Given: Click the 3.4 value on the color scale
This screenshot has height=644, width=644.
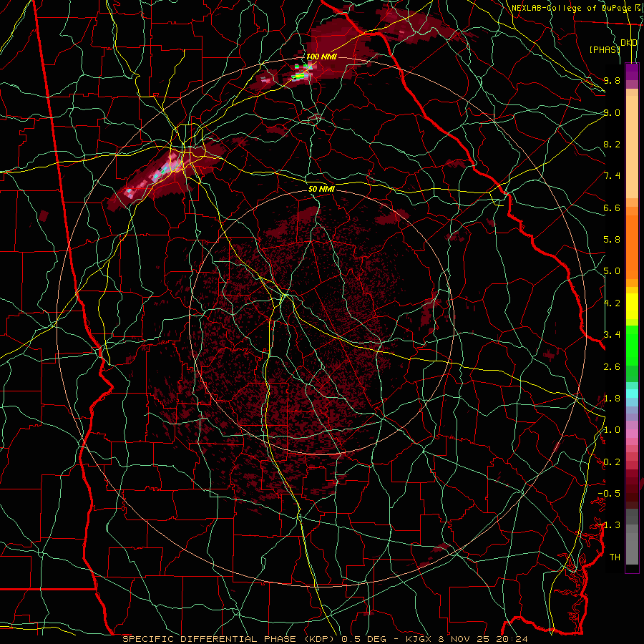Looking at the screenshot, I should pyautogui.click(x=612, y=335).
